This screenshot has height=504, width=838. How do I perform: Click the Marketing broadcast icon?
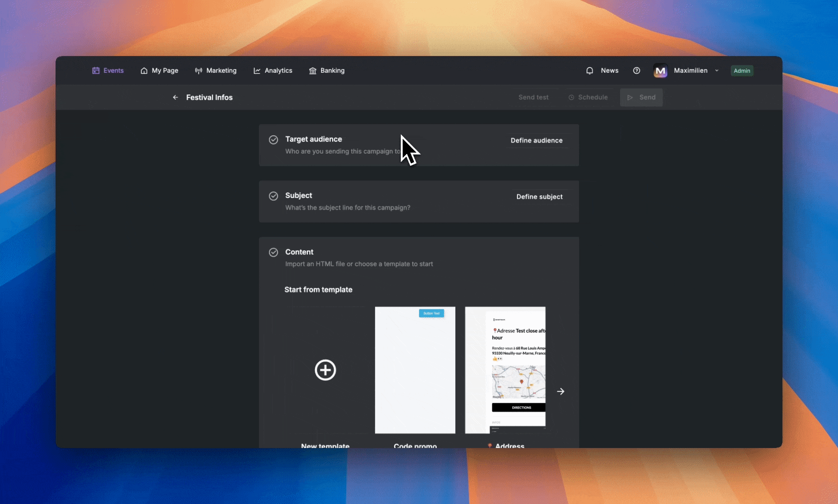coord(198,70)
